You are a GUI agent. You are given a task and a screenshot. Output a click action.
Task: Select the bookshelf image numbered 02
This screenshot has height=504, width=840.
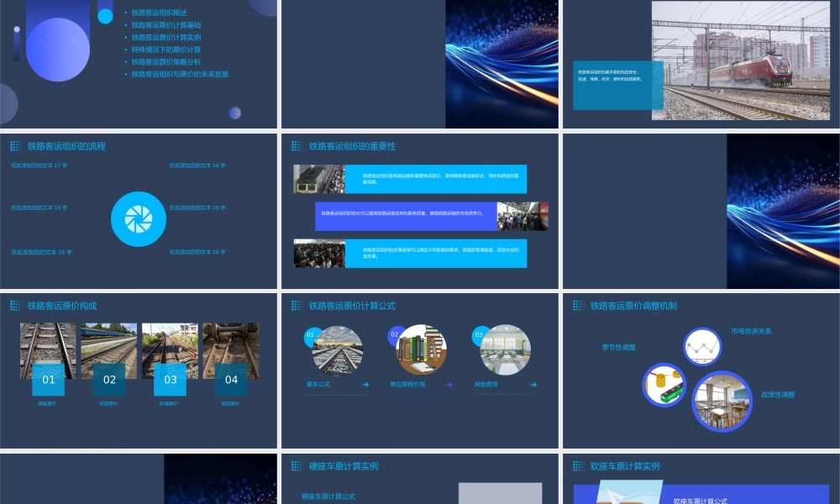point(421,349)
